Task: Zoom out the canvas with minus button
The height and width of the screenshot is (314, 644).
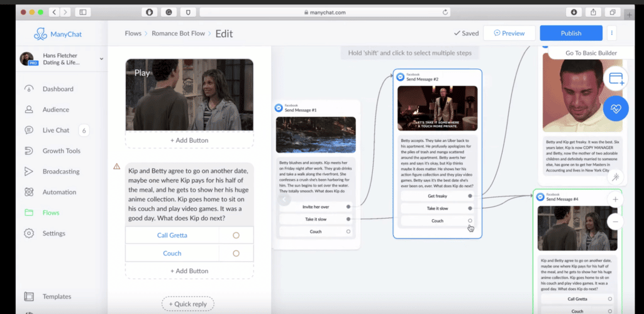Action: [x=615, y=222]
